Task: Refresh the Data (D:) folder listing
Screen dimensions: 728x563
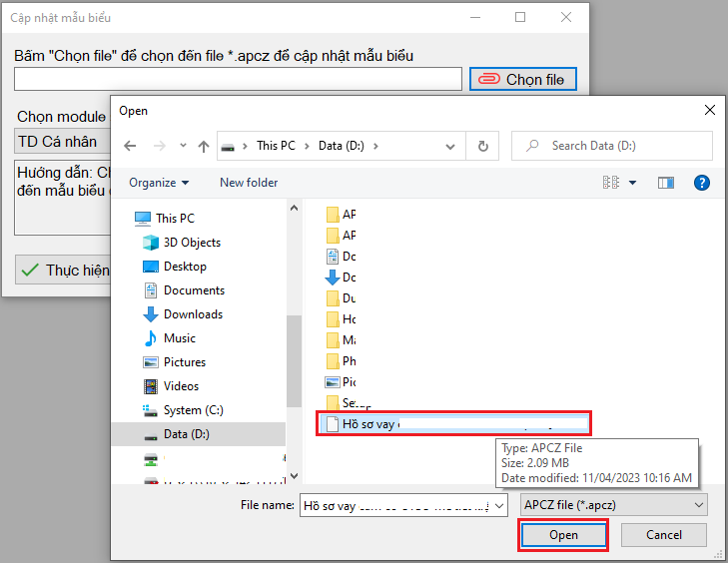Action: pyautogui.click(x=483, y=146)
